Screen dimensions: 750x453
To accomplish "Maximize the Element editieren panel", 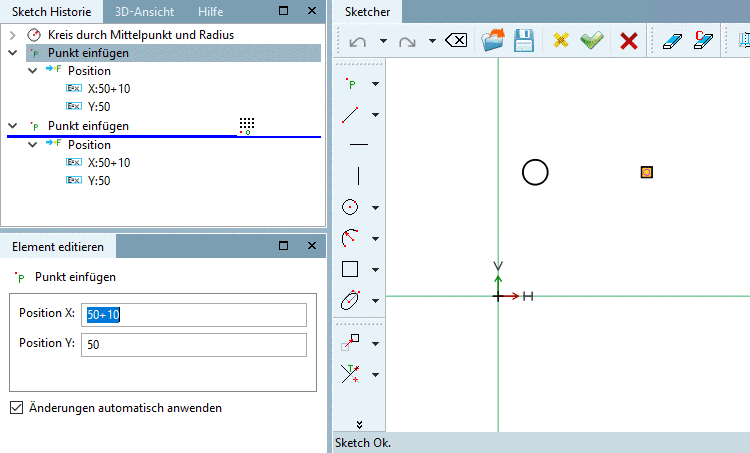I will [283, 245].
